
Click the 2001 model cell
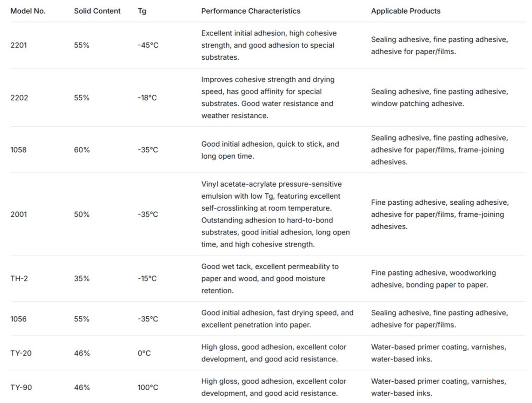[x=19, y=214]
